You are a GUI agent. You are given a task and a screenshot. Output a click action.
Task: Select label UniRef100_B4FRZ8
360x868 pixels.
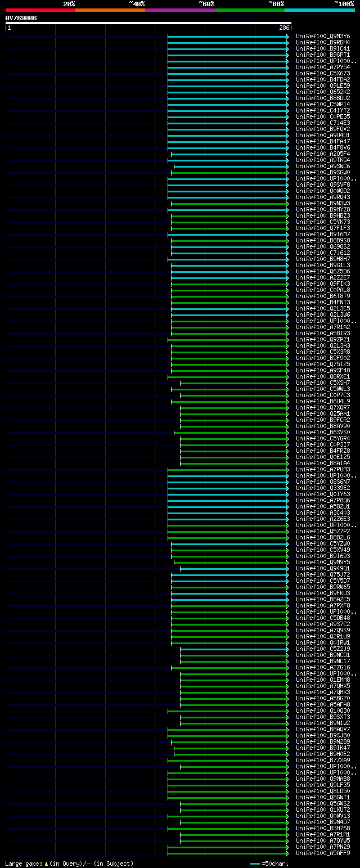click(x=323, y=451)
